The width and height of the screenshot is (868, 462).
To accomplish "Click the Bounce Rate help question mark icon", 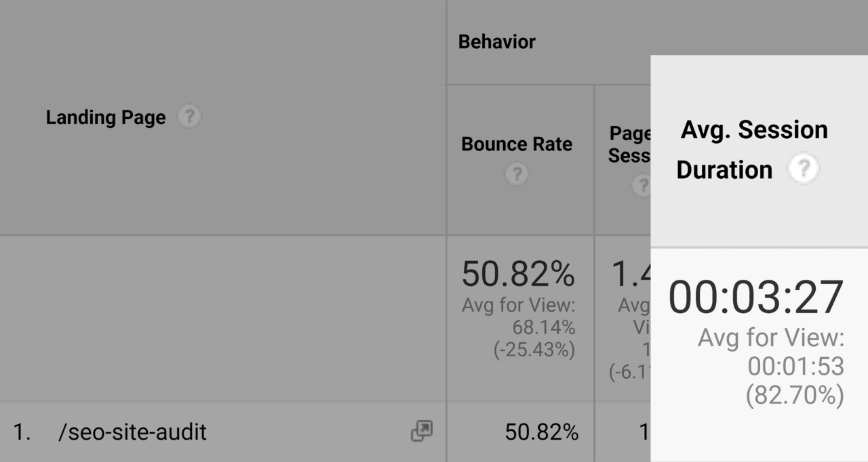I will coord(517,175).
